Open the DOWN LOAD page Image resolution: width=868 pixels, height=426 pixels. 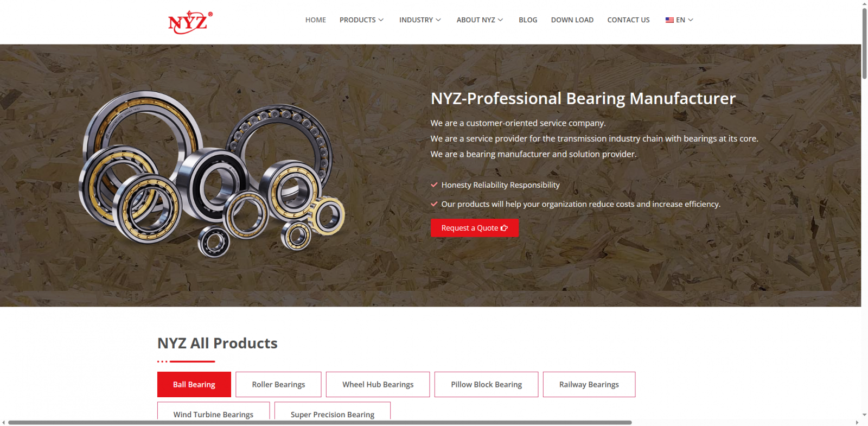(572, 20)
